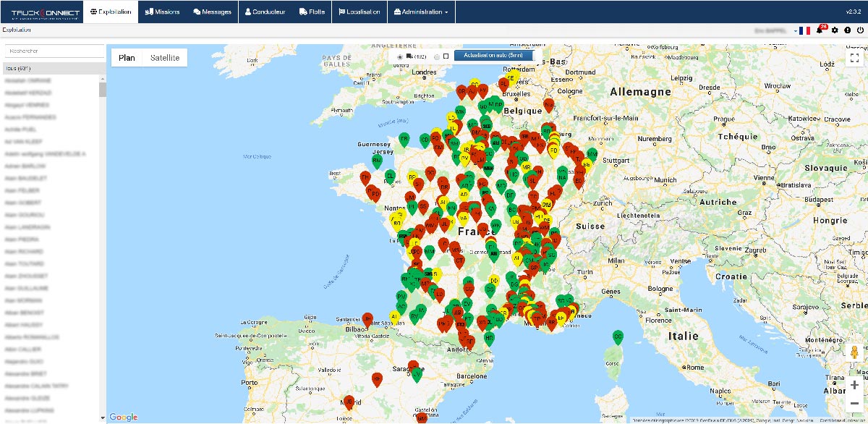Select the green marker near Stuttgart
This screenshot has width=868, height=424.
pyautogui.click(x=592, y=155)
